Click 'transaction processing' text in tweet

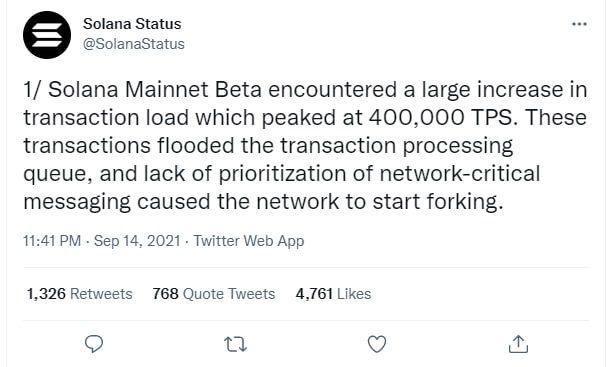point(396,146)
